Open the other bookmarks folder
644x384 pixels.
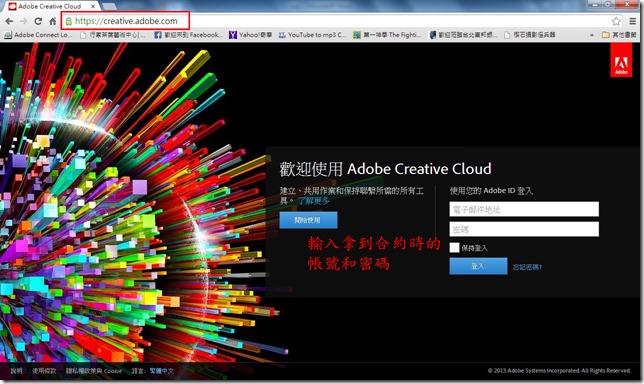pyautogui.click(x=619, y=35)
